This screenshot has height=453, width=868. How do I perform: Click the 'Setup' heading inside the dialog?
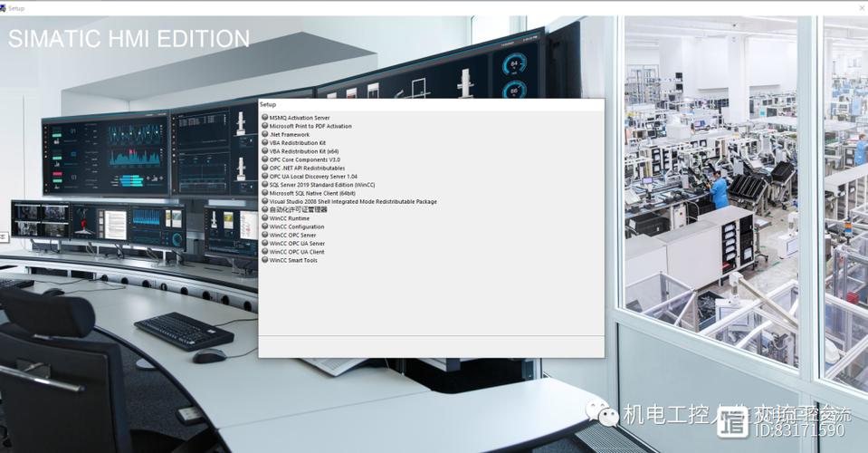(268, 104)
